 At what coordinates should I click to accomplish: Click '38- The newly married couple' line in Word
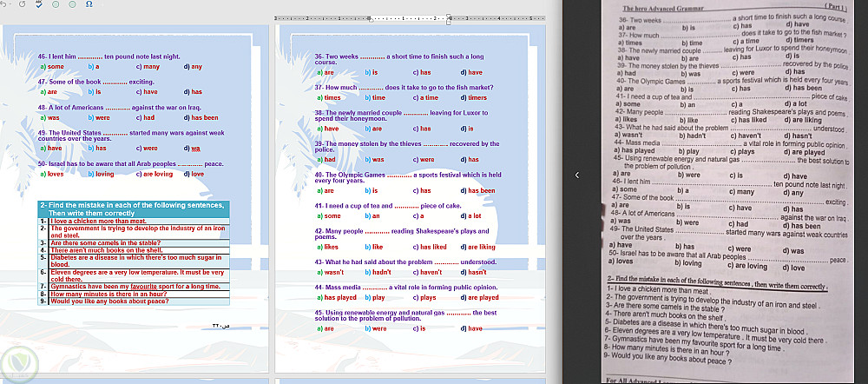pyautogui.click(x=401, y=116)
